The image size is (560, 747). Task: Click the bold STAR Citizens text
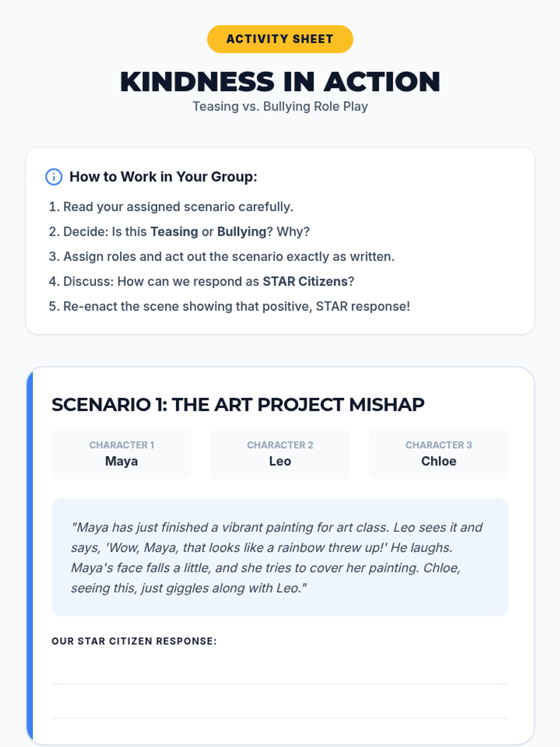[305, 282]
